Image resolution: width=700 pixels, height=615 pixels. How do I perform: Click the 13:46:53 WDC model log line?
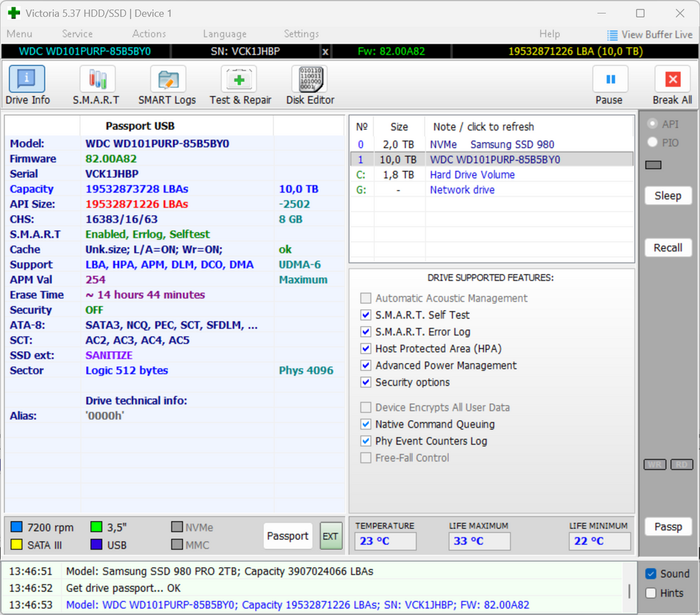coord(297,605)
